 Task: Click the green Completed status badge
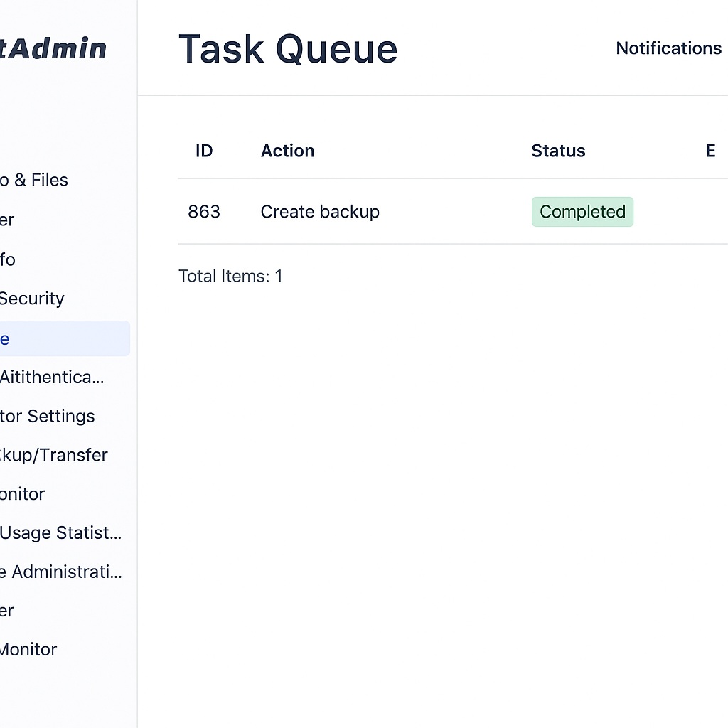(x=582, y=212)
